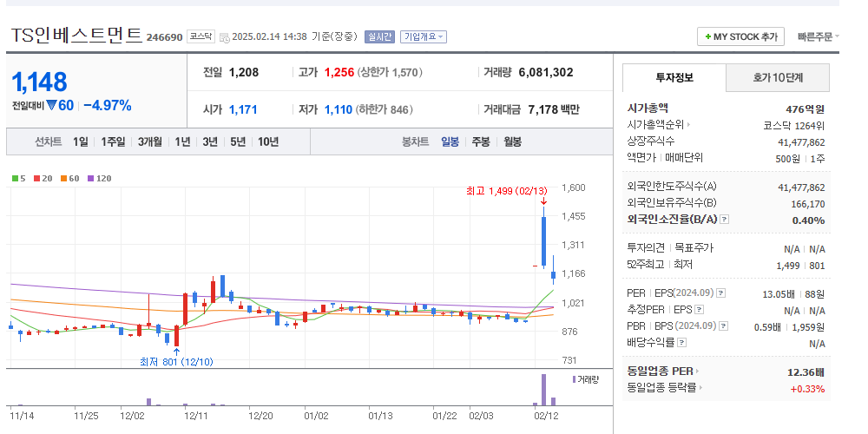
Task: Click the MY STOCK 추가 button
Action: point(740,36)
